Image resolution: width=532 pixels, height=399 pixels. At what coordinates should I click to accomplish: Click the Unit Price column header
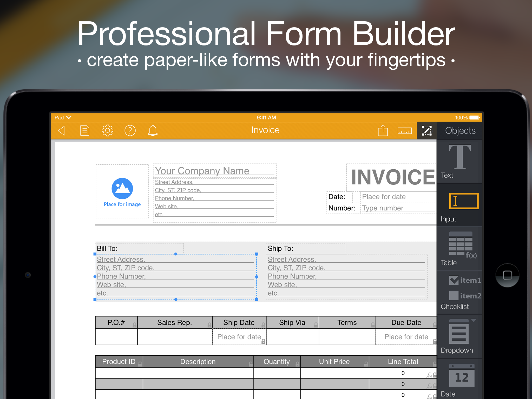(334, 362)
